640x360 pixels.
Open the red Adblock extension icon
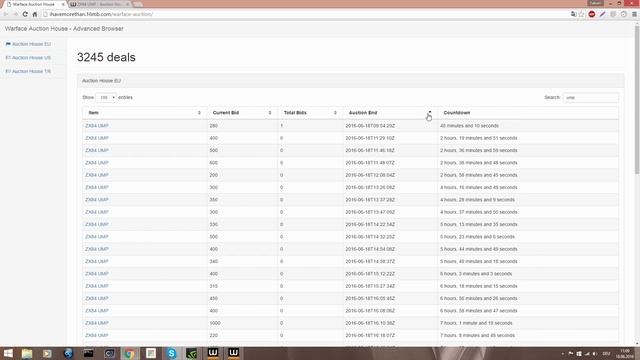pyautogui.click(x=592, y=14)
